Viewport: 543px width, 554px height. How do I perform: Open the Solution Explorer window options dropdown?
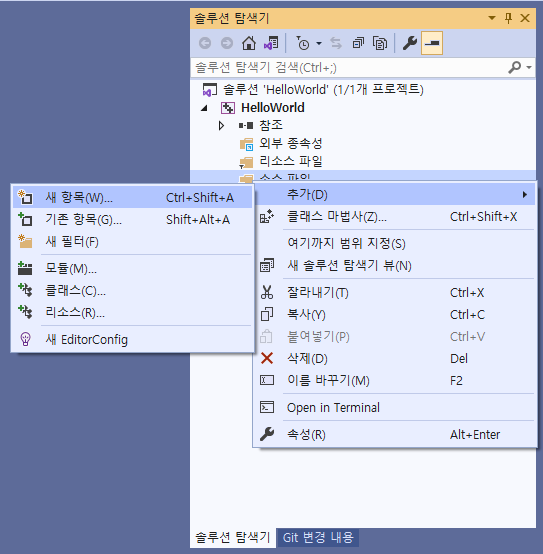click(491, 18)
